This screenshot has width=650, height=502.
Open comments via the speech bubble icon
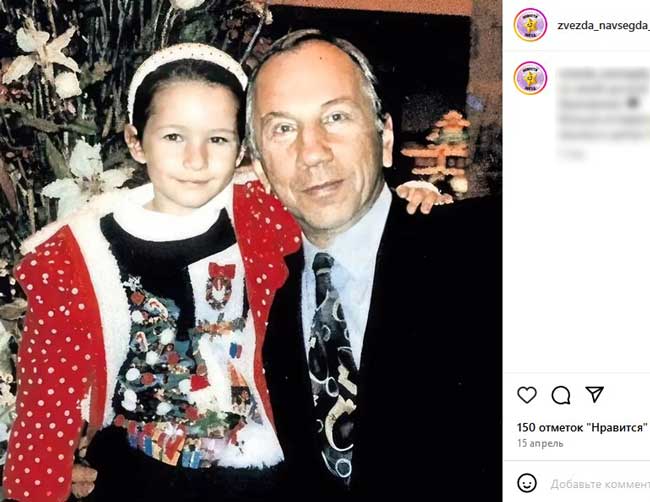(x=561, y=395)
